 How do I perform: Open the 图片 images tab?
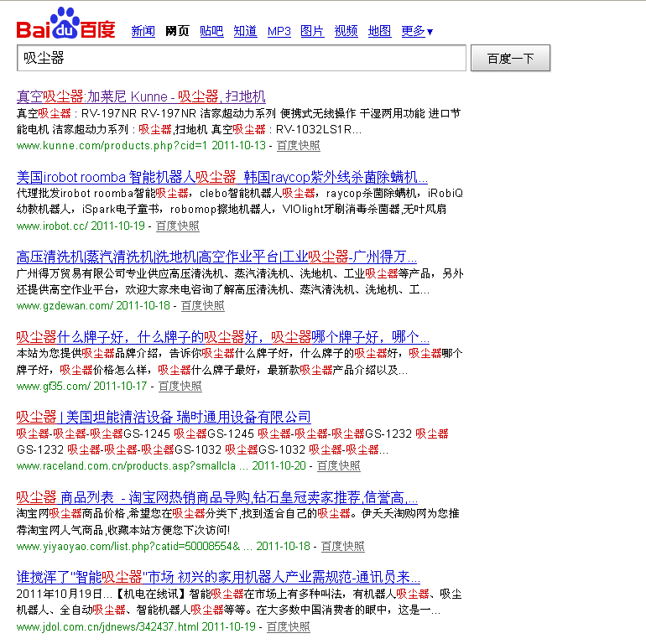point(312,31)
